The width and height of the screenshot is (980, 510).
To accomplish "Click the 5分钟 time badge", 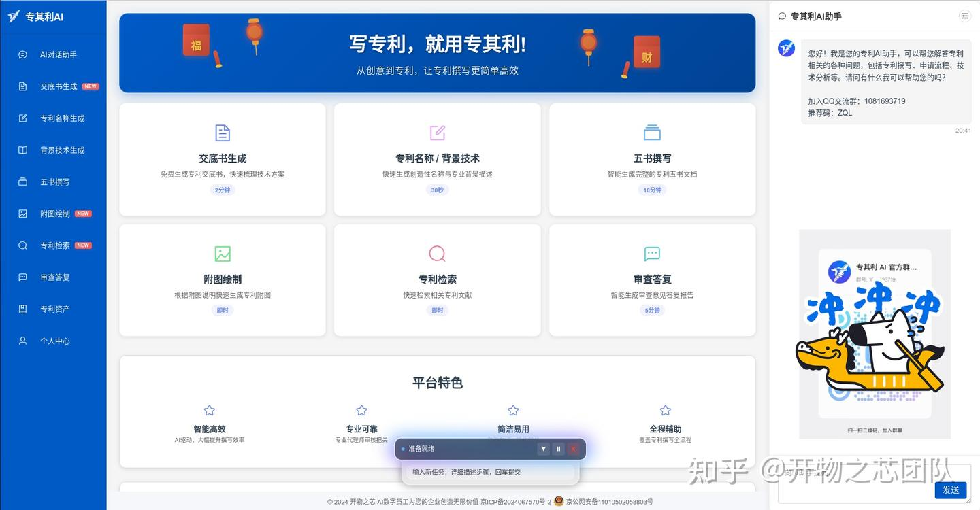I will click(652, 310).
